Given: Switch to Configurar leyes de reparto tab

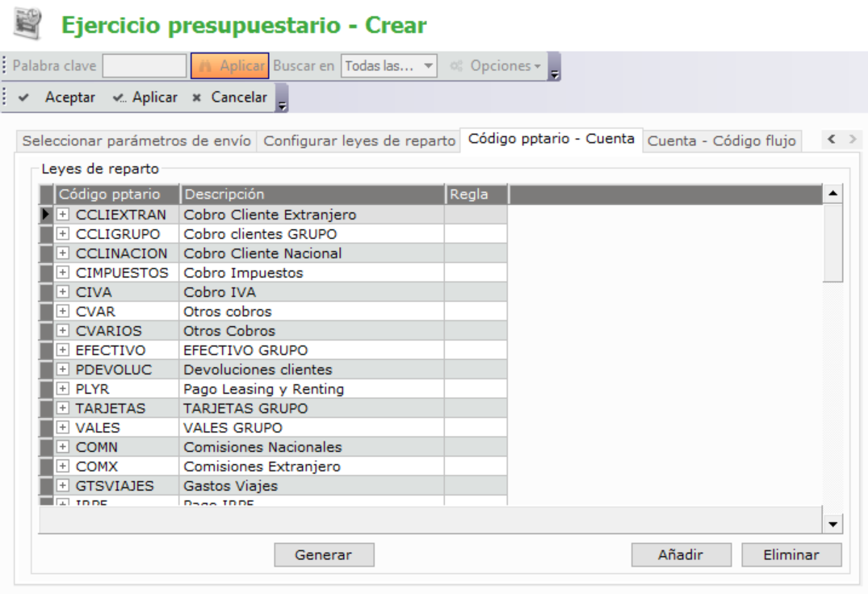Looking at the screenshot, I should [x=359, y=140].
